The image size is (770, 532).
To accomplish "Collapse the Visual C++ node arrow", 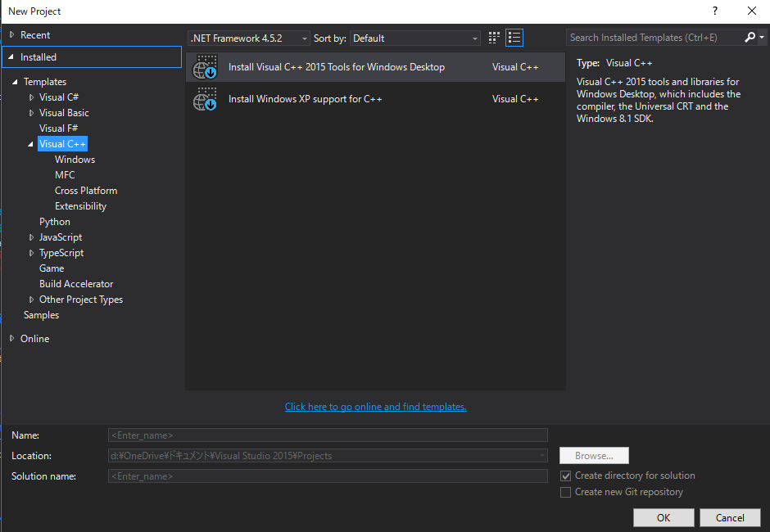I will click(30, 144).
